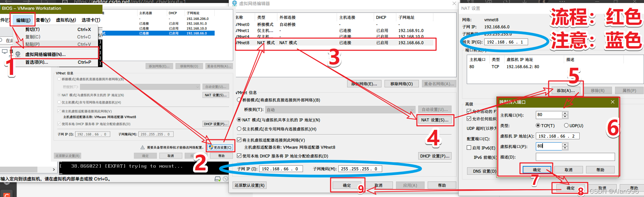Increase virtual machine port with up spinner
The height and width of the screenshot is (197, 644).
coord(565,144)
